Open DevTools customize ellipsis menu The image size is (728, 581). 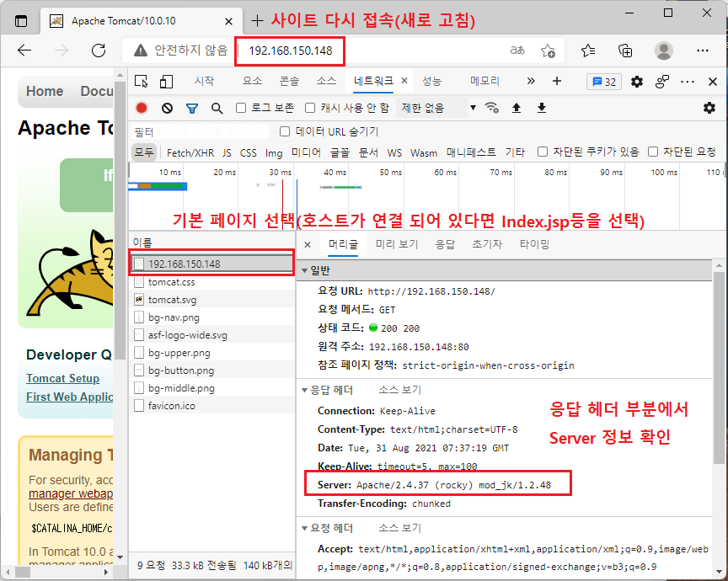coord(688,82)
